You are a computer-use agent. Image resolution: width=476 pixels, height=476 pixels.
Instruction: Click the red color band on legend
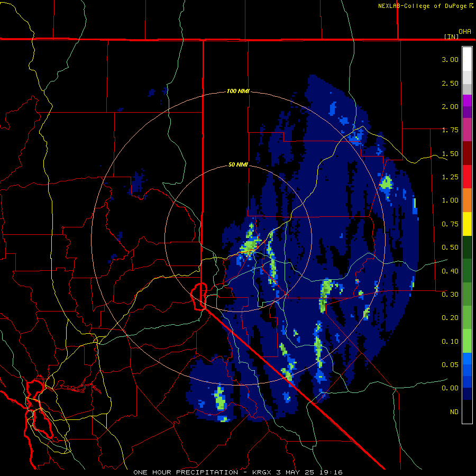coord(467,177)
